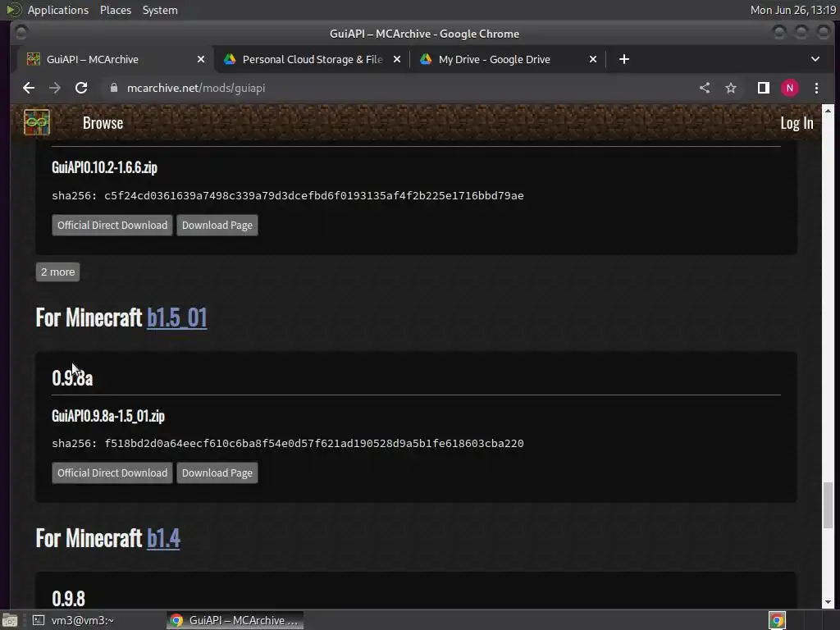Click Log In on the site header

click(x=797, y=123)
